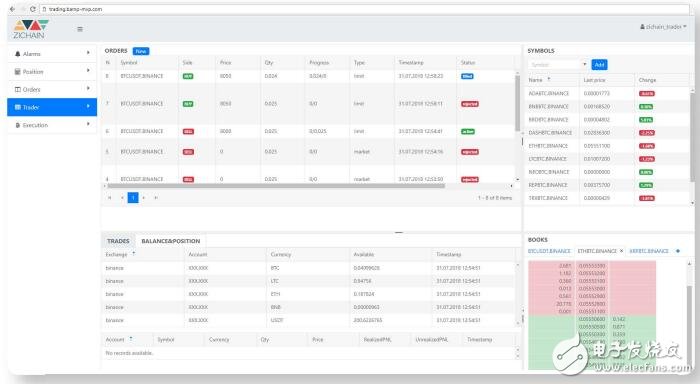The width and height of the screenshot is (700, 384).
Task: Click the filled status badge in order 8
Action: click(x=467, y=76)
